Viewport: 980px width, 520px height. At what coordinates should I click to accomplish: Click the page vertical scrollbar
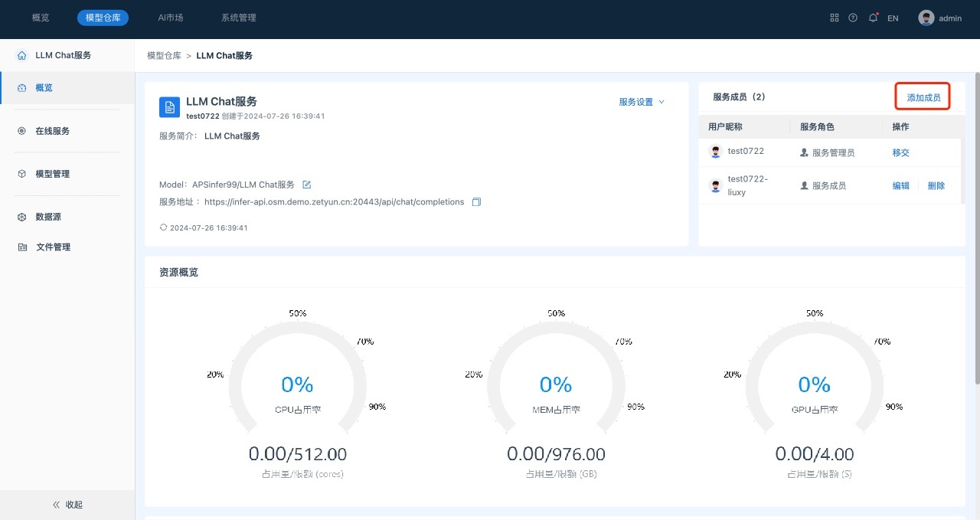976,230
